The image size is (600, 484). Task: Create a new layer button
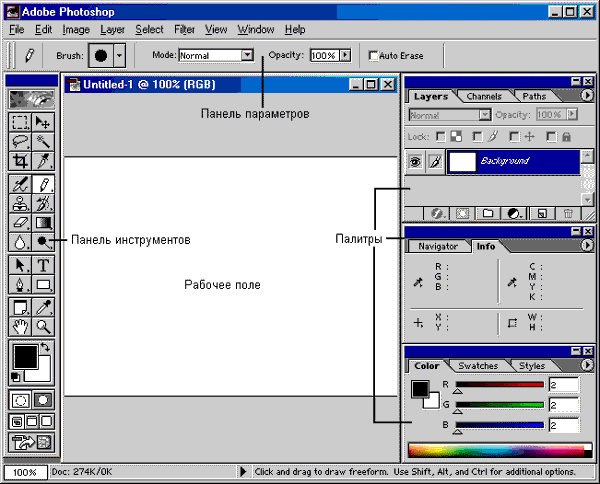542,213
